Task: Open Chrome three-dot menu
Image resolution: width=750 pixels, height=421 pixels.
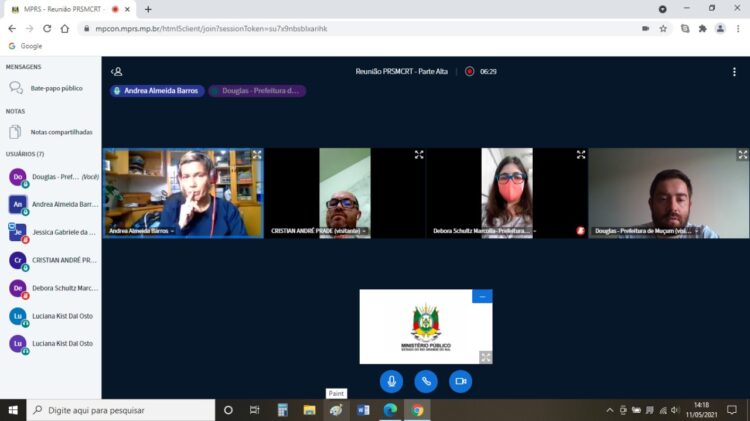Action: click(x=738, y=29)
